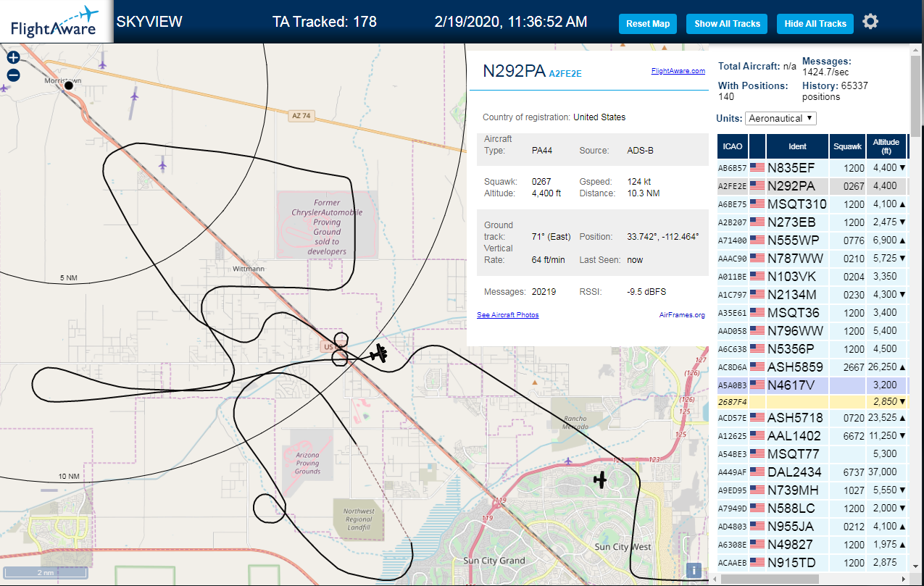Click the Wittmann town label on the map
Screen dimensions: 924x586
coord(248,268)
